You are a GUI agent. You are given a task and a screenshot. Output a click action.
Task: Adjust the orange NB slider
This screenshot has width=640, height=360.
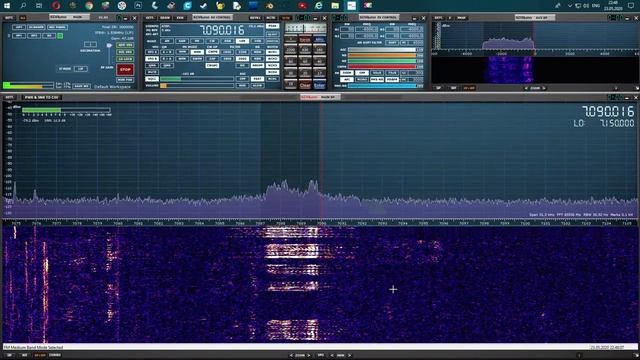pos(382,55)
